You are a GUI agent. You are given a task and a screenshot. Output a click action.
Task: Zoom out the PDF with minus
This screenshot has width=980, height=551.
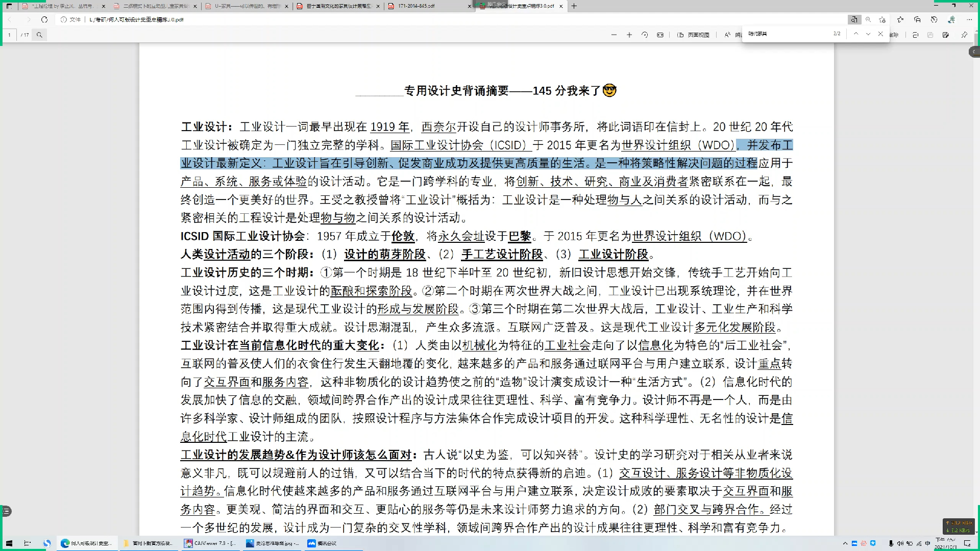(x=614, y=35)
